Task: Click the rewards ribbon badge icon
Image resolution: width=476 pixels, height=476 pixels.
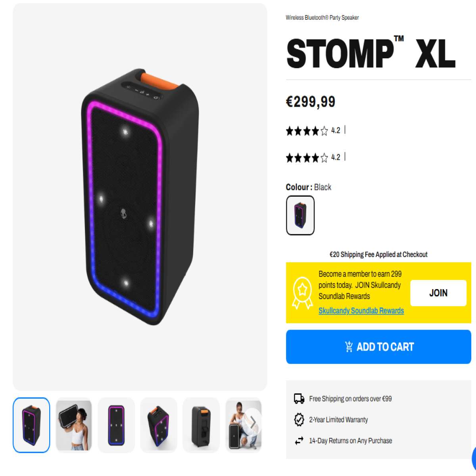Action: tap(302, 293)
